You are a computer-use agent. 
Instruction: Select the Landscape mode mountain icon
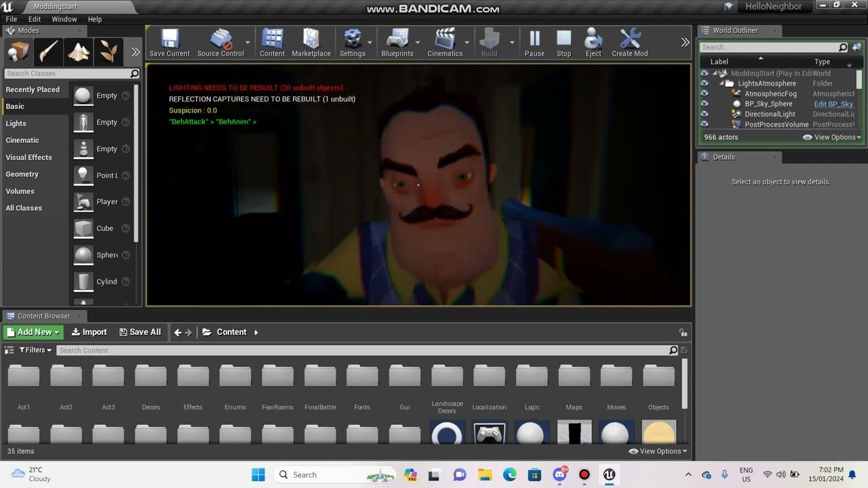coord(79,52)
